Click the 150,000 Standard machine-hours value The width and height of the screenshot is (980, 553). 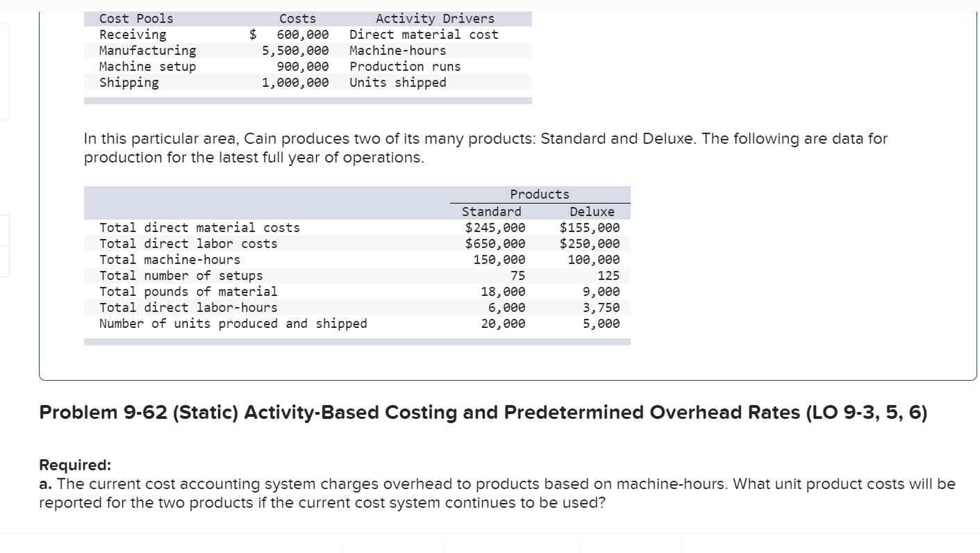[499, 260]
